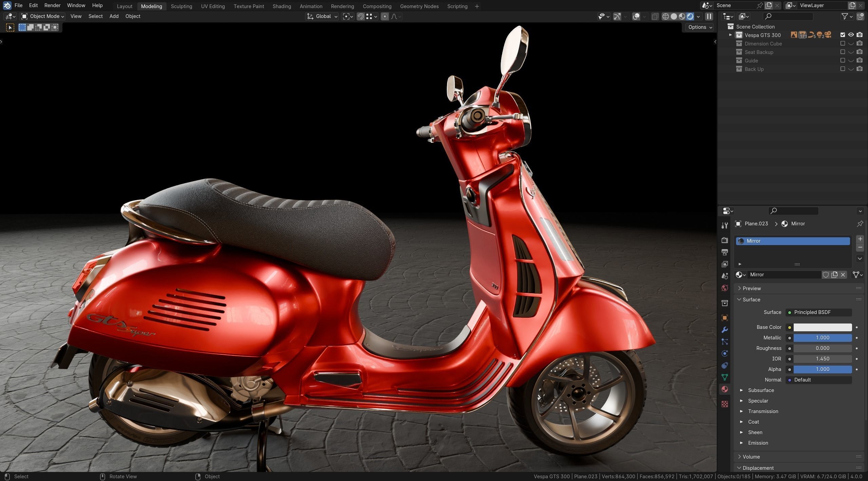The height and width of the screenshot is (481, 868).
Task: Open the viewport Options dropdown
Action: (700, 27)
